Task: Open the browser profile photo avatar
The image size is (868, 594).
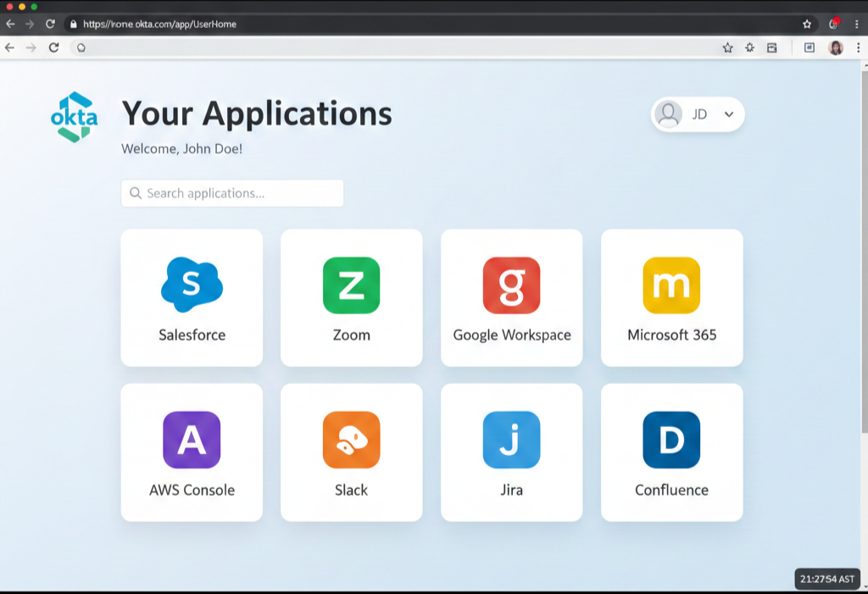Action: 836,47
